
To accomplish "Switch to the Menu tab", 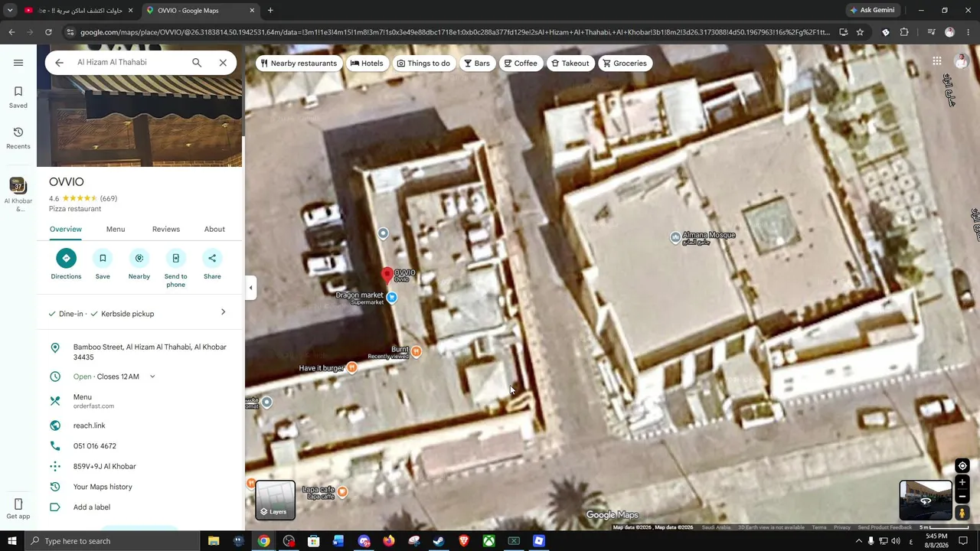I will tap(116, 230).
